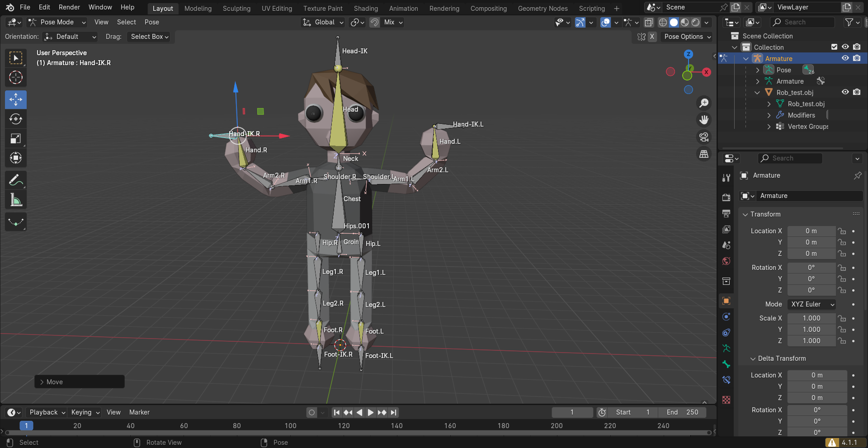Open the Global orientation dropdown
The width and height of the screenshot is (868, 448).
(323, 22)
